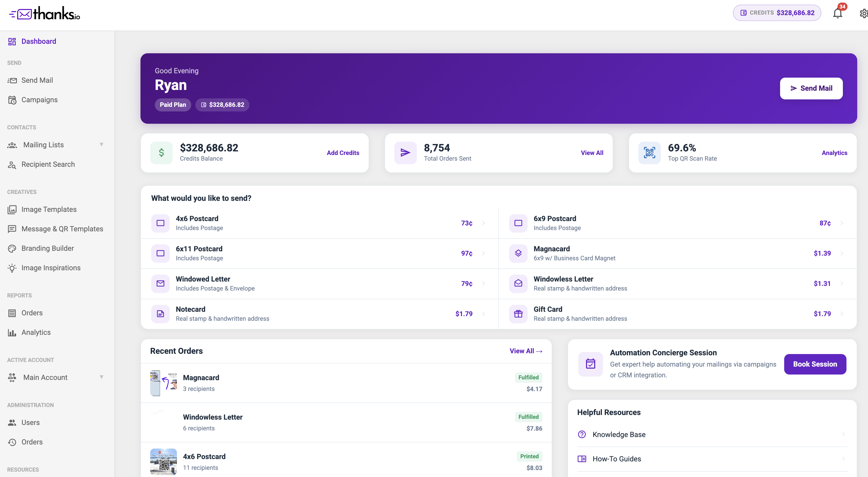Click the Add Credits link

click(343, 152)
